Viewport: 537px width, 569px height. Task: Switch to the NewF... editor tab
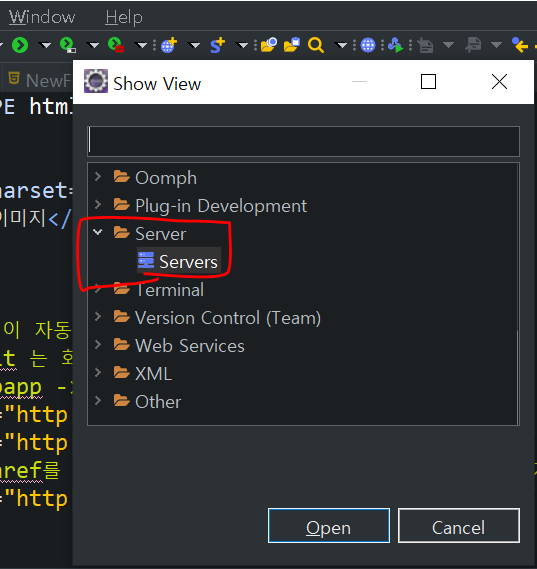click(x=39, y=79)
